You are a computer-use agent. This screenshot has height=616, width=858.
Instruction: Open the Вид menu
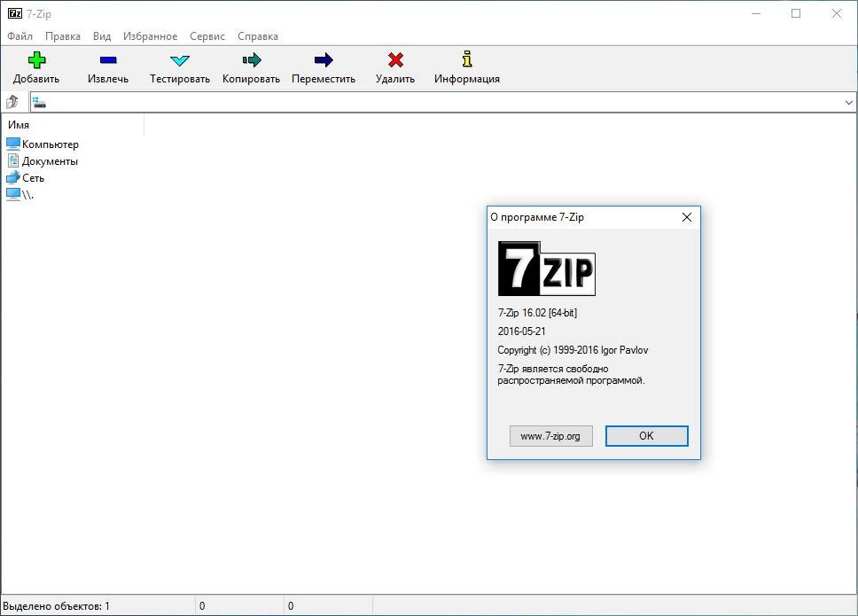coord(102,36)
